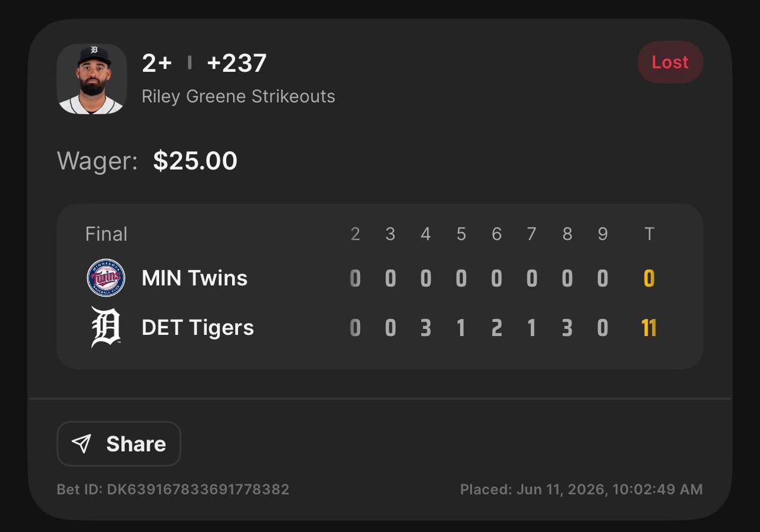Image resolution: width=760 pixels, height=532 pixels.
Task: Click the 2+ strikeout line text
Action: (157, 63)
